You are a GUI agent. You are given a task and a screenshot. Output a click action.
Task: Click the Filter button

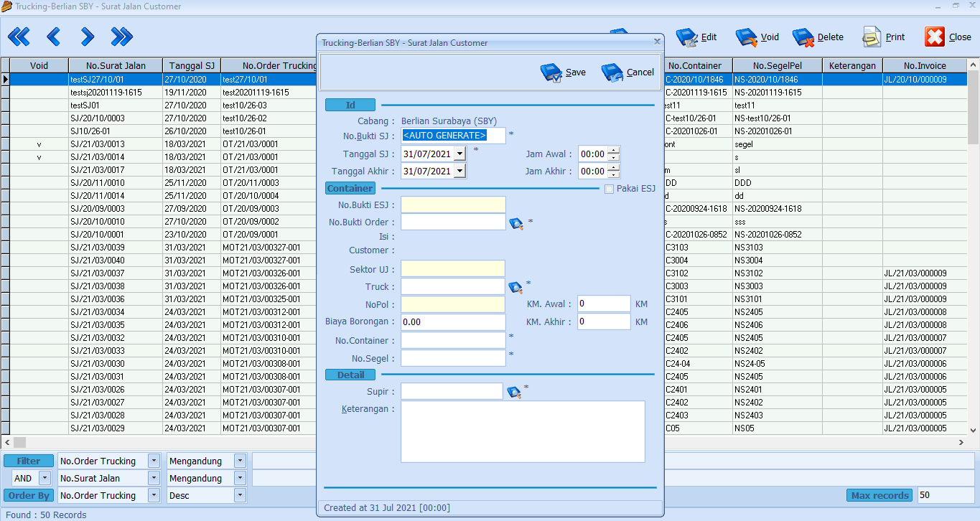tap(29, 461)
